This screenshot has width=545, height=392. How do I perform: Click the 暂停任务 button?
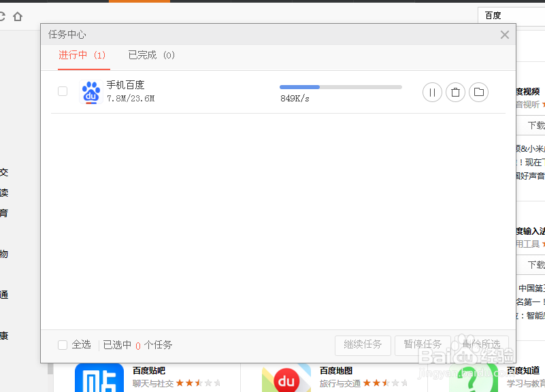pyautogui.click(x=423, y=346)
